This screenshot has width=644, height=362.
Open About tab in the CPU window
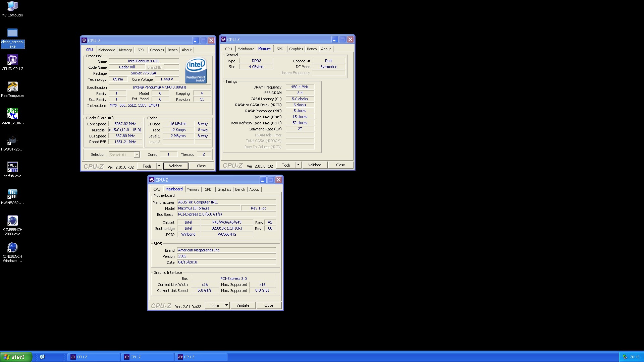pos(187,50)
